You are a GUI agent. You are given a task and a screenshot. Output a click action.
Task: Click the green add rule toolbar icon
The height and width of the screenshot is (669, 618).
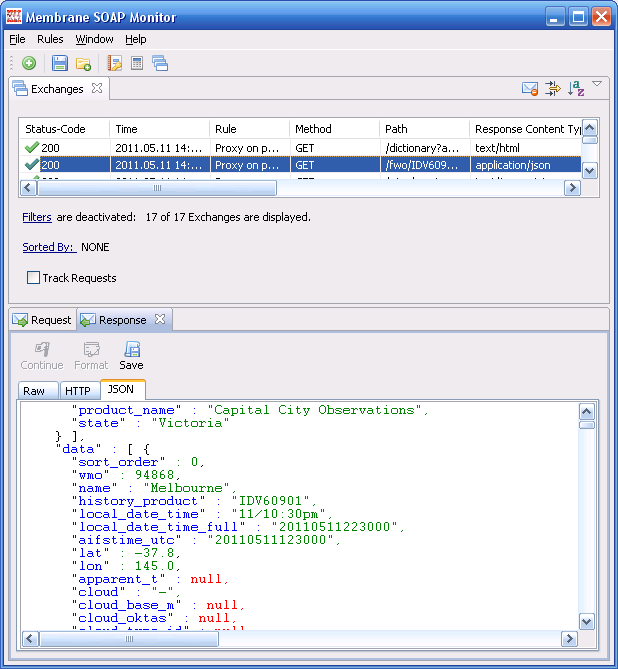click(x=29, y=64)
